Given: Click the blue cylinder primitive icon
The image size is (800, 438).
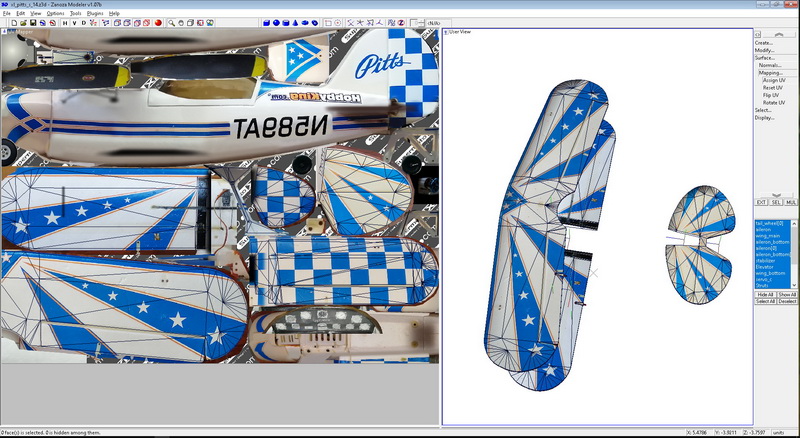Looking at the screenshot, I should click(x=286, y=23).
